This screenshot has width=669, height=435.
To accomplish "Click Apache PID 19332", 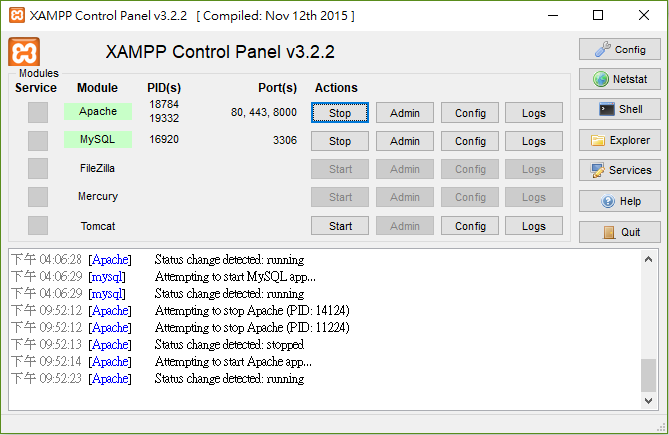I will (x=164, y=118).
